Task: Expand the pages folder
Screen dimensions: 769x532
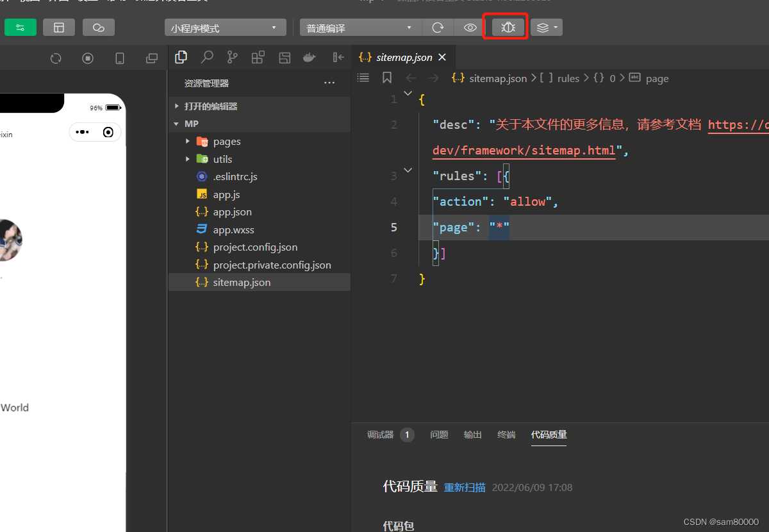Action: pos(187,142)
